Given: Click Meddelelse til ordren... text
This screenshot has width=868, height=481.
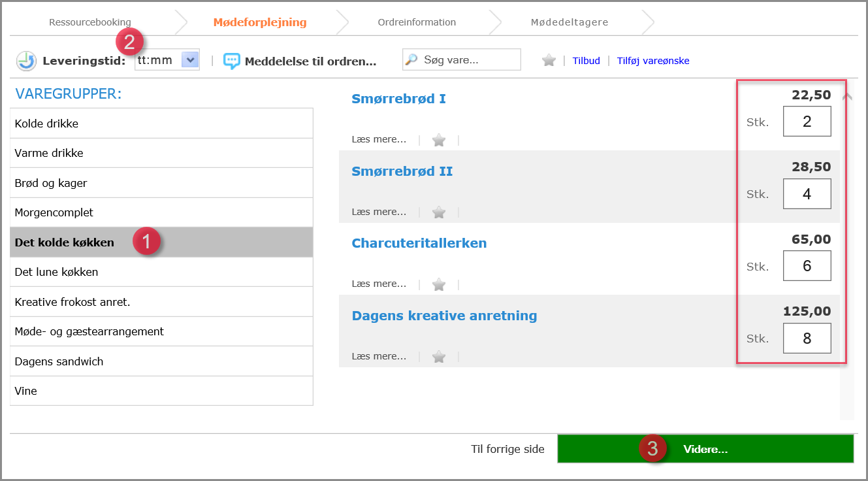Looking at the screenshot, I should pyautogui.click(x=311, y=62).
